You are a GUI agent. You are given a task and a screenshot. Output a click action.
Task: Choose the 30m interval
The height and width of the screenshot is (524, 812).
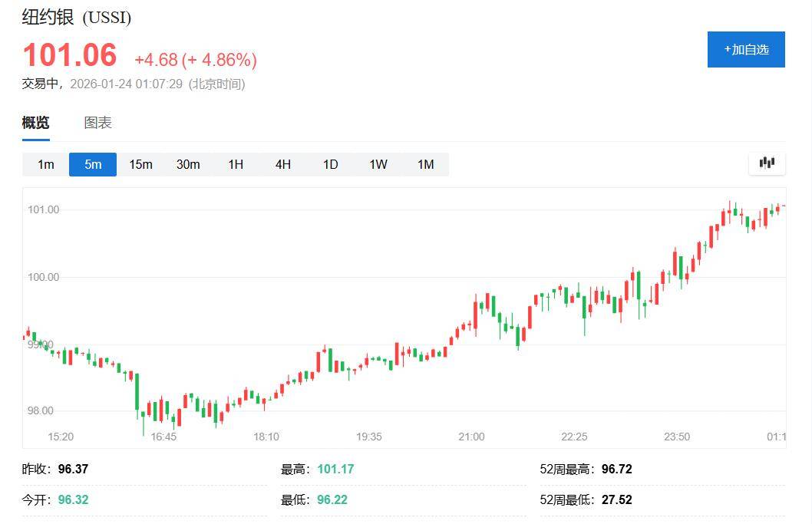pyautogui.click(x=188, y=164)
